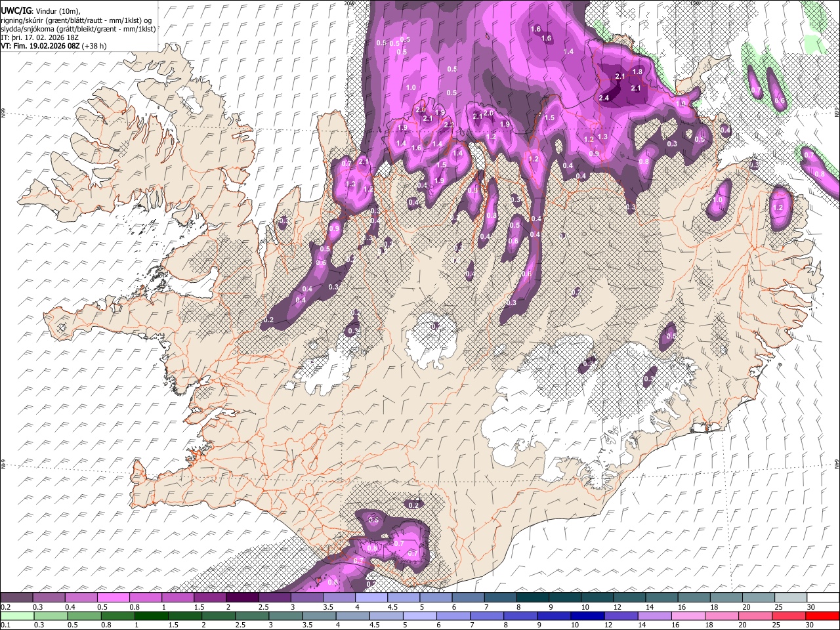Select the medium green 0.5–0.8 rain swatch
Viewport: 840px width, 630px height.
click(x=84, y=616)
